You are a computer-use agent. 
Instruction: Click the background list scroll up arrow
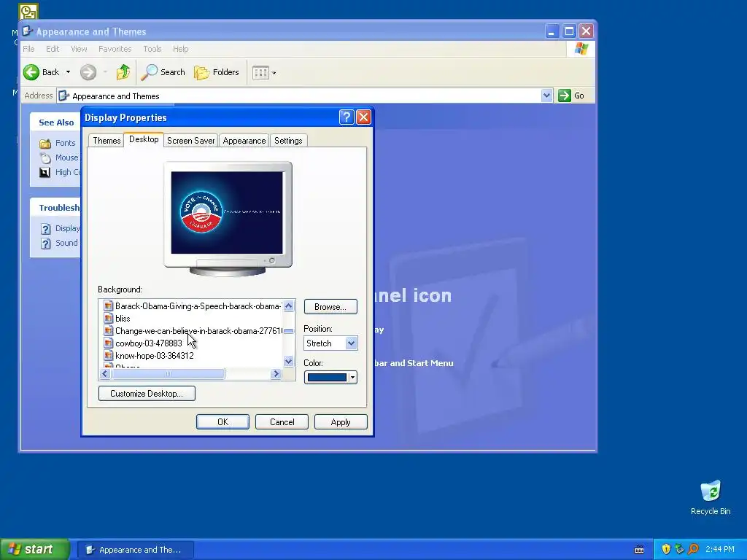(x=289, y=306)
